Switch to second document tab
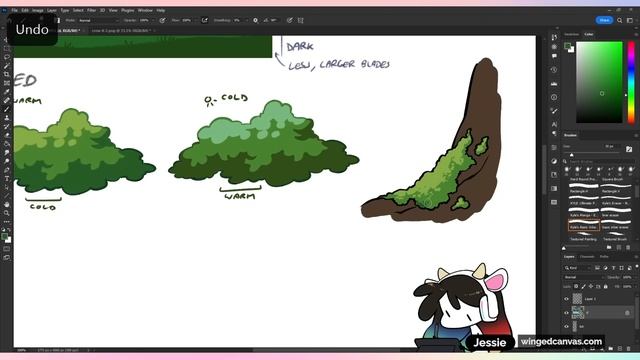This screenshot has height=360, width=640. (x=121, y=31)
